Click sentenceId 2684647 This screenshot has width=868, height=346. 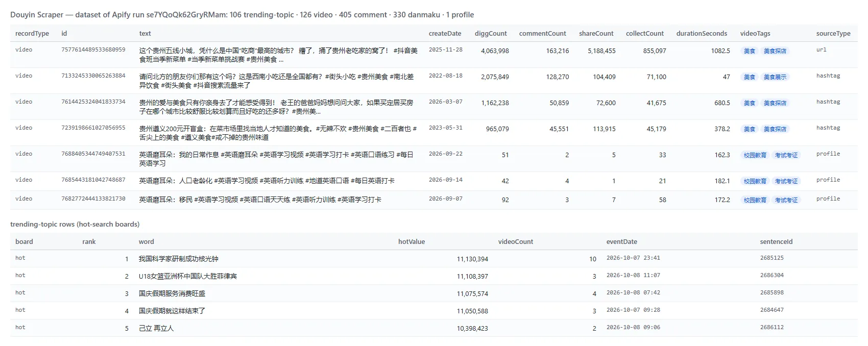coord(771,310)
